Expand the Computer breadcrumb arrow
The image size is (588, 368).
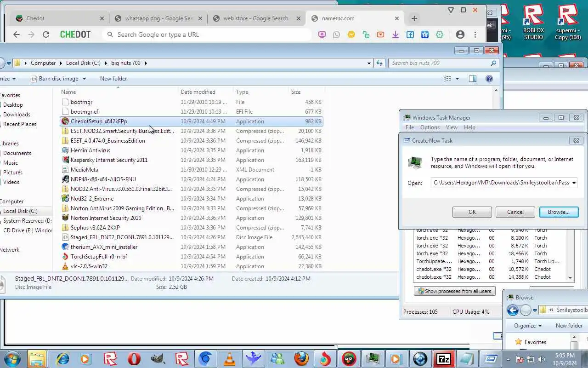(61, 63)
